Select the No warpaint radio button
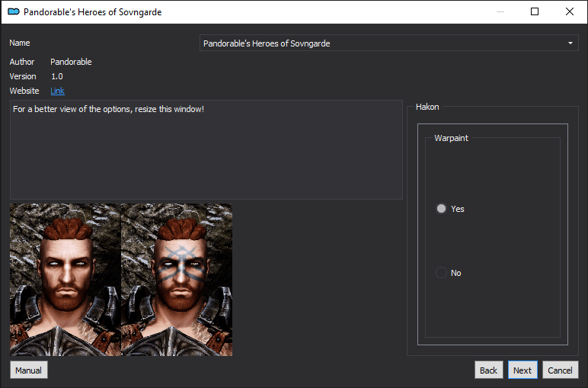The image size is (588, 388). tap(441, 272)
